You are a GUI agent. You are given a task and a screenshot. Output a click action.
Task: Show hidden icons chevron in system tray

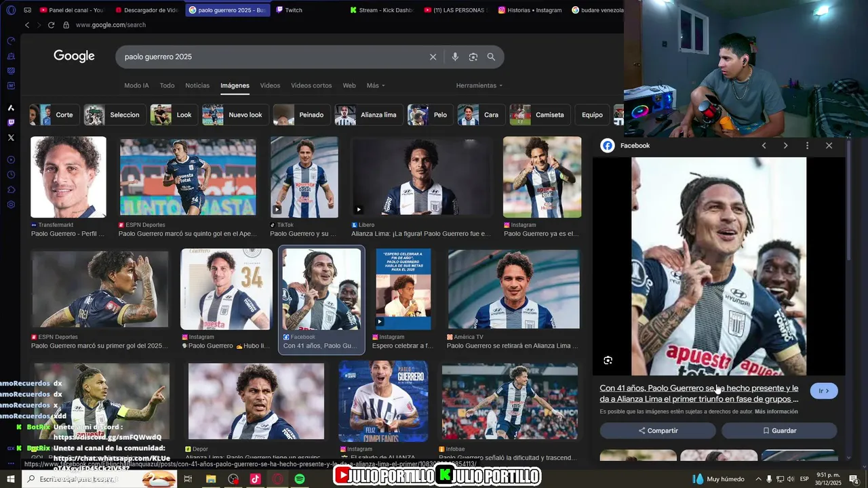point(759,479)
